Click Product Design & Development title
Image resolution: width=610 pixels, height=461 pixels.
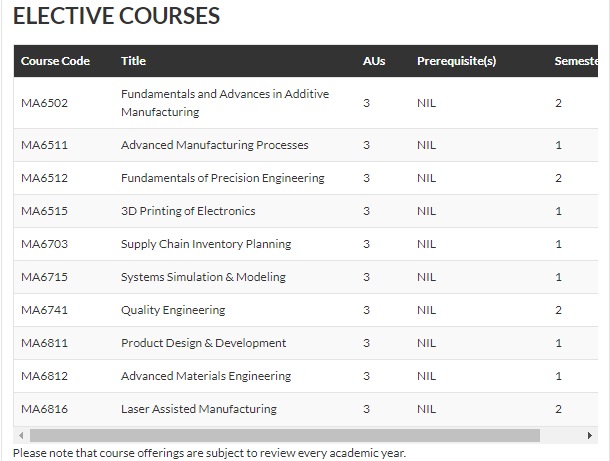click(x=203, y=343)
